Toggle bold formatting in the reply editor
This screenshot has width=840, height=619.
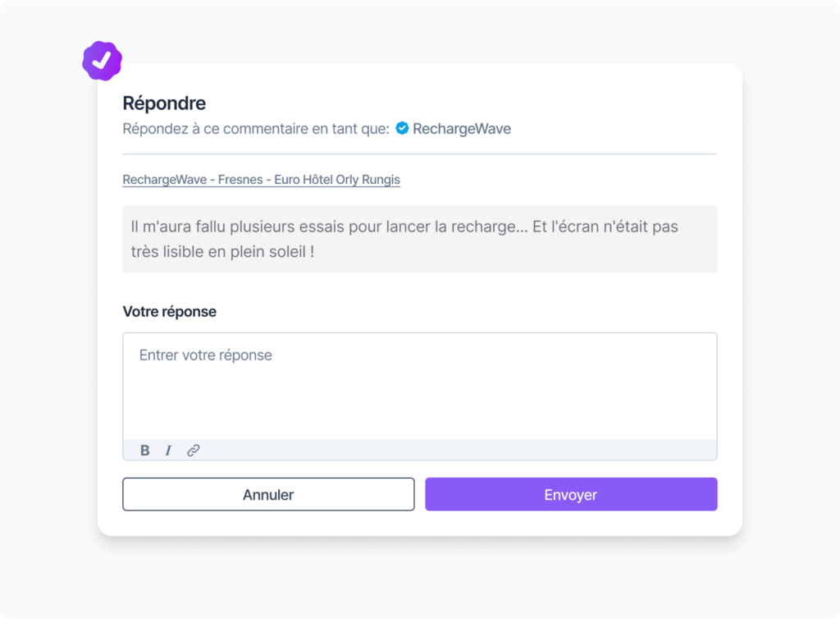(x=144, y=450)
